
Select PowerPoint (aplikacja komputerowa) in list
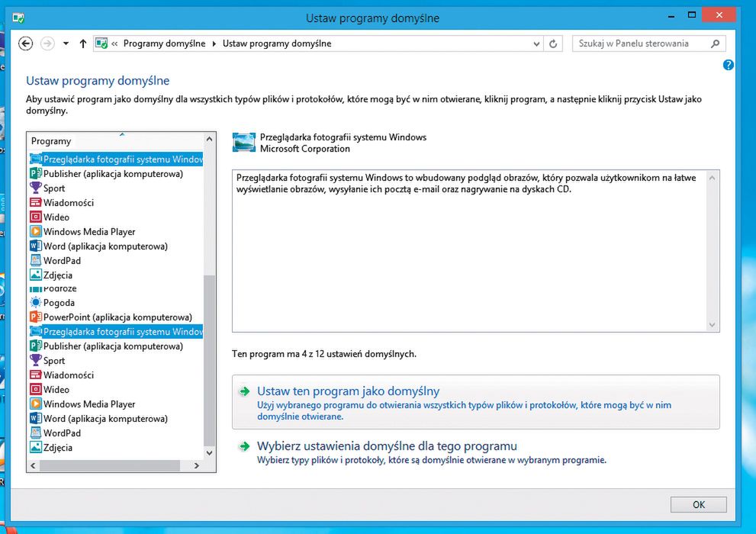(116, 317)
